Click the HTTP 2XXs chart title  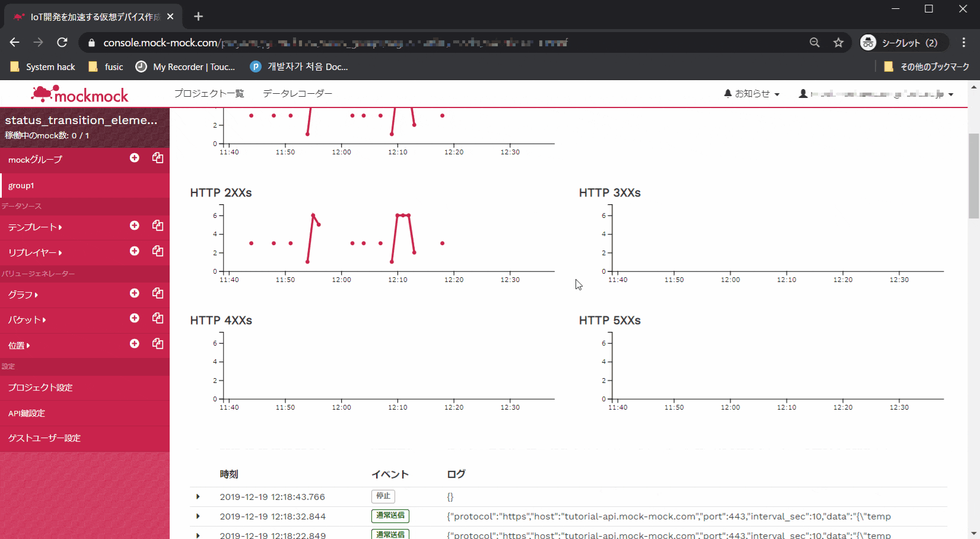pyautogui.click(x=221, y=193)
